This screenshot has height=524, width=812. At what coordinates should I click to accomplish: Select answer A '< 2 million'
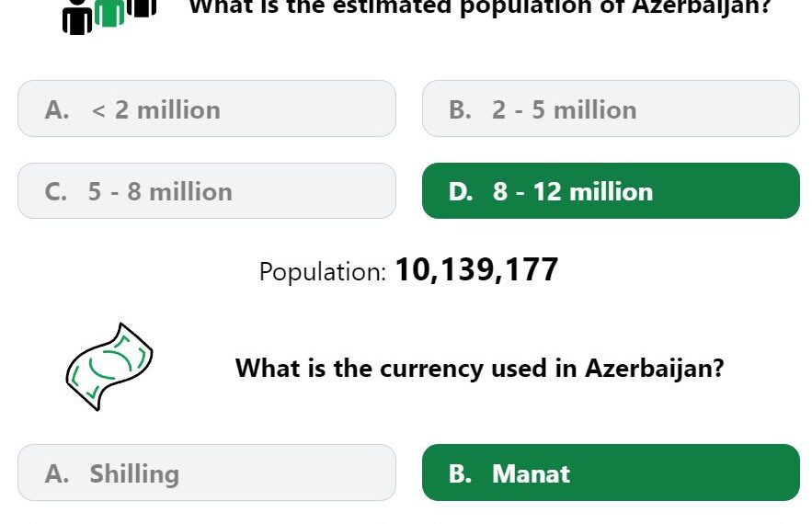pos(207,108)
